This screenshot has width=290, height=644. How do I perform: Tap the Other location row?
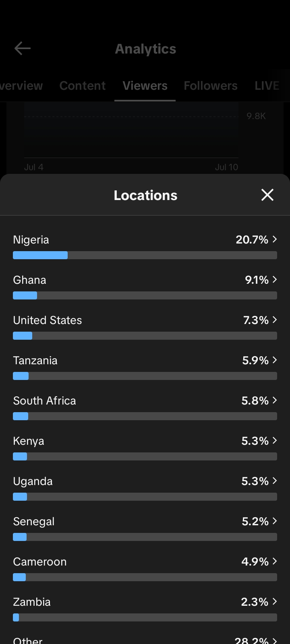pyautogui.click(x=145, y=640)
